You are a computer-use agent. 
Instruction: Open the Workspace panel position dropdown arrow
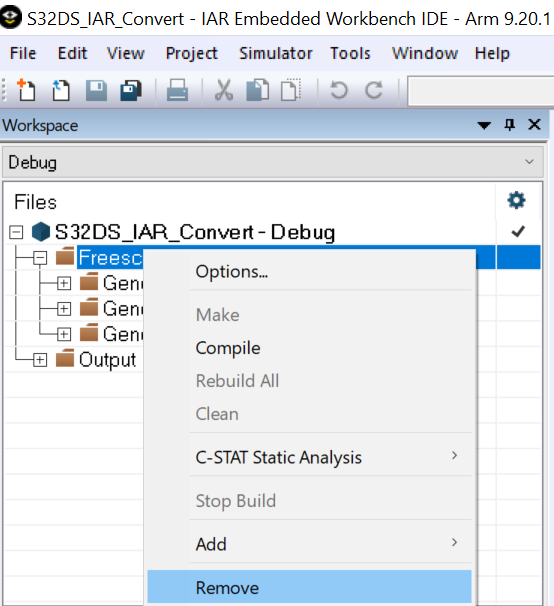pyautogui.click(x=484, y=125)
